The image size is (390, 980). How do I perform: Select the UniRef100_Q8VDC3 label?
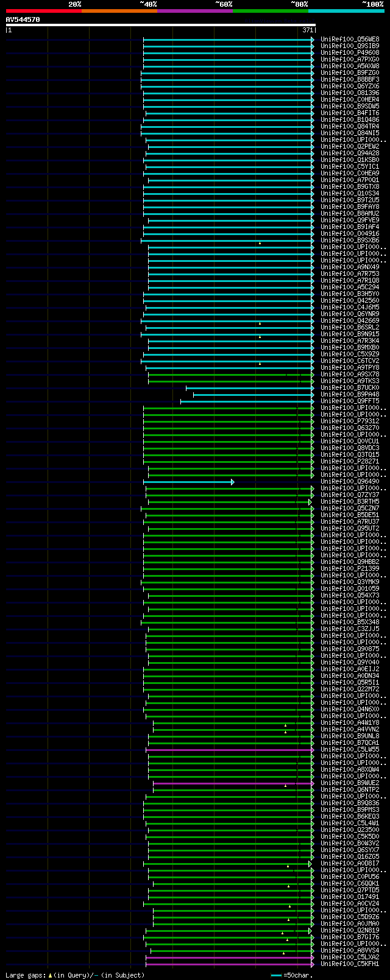click(350, 448)
